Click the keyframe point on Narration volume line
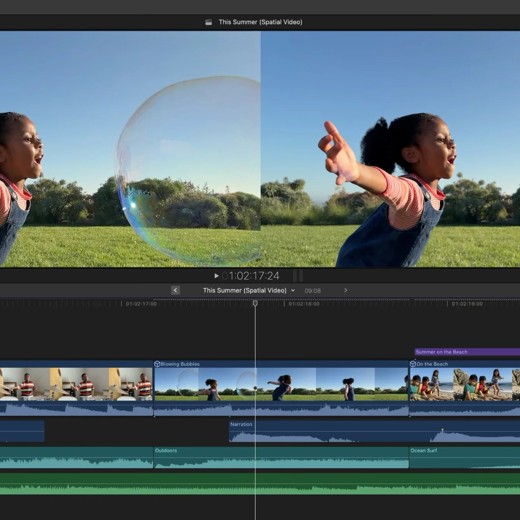The width and height of the screenshot is (520, 520). pyautogui.click(x=442, y=430)
